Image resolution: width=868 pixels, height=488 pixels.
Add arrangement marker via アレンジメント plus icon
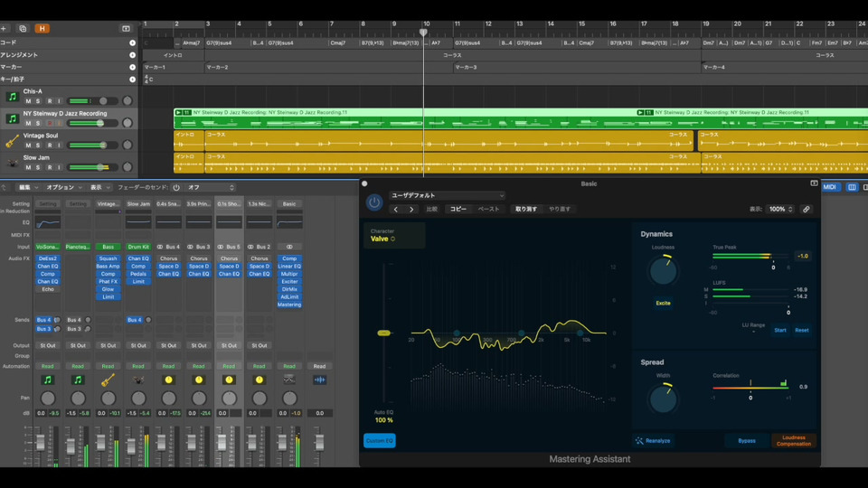click(132, 55)
